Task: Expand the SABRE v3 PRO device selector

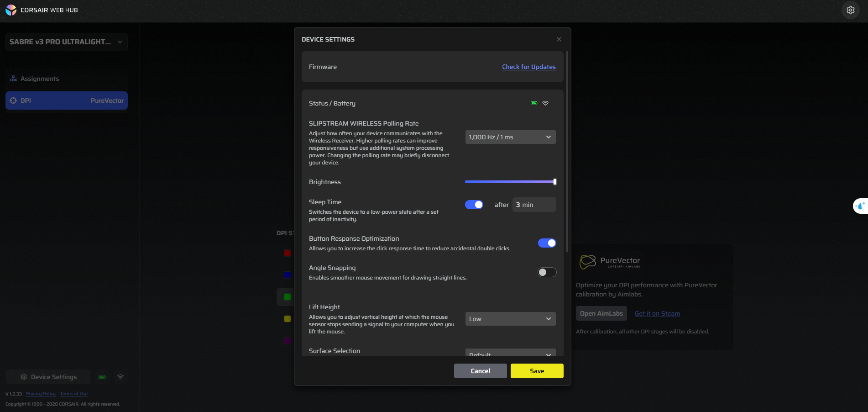Action: click(67, 42)
